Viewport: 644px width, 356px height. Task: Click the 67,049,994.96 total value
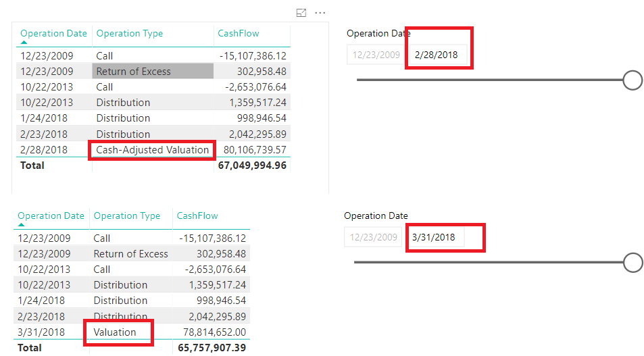252,166
